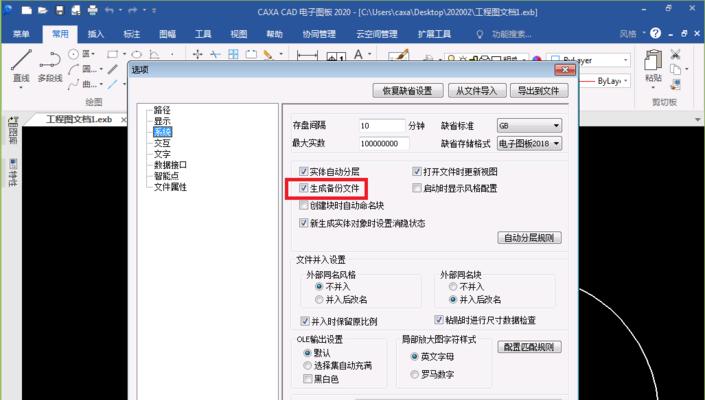Select the 选择集自动充满 radio button

tap(308, 365)
